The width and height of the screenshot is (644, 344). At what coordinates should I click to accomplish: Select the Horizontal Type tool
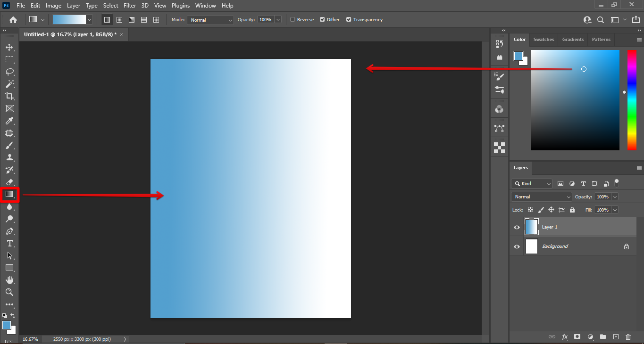point(9,243)
